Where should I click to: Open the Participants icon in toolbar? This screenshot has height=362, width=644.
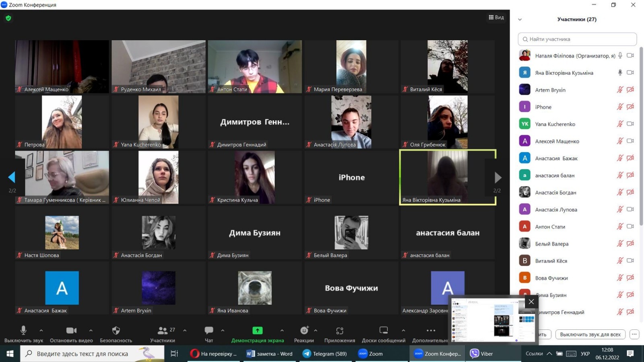click(x=163, y=331)
